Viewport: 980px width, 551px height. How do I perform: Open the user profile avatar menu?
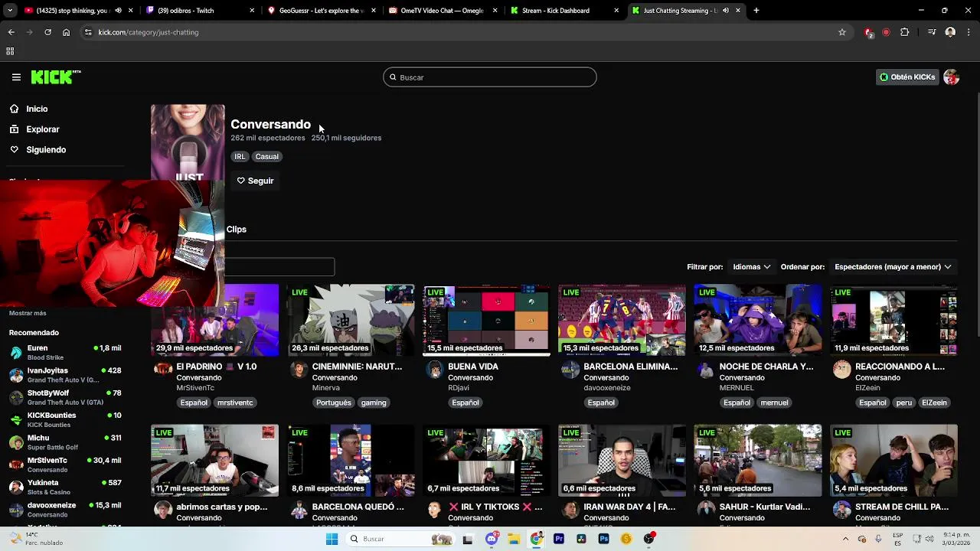[x=952, y=77]
